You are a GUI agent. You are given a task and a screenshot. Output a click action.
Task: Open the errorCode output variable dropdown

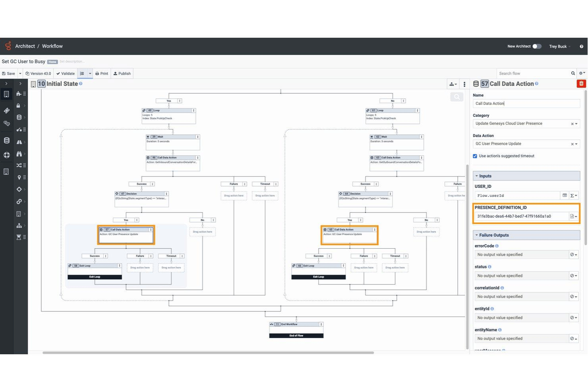tap(574, 255)
